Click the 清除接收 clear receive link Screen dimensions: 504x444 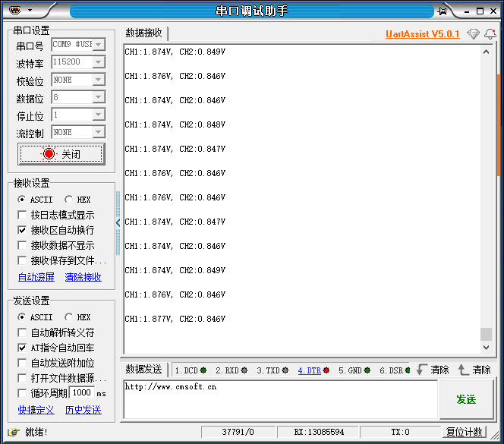(x=83, y=277)
